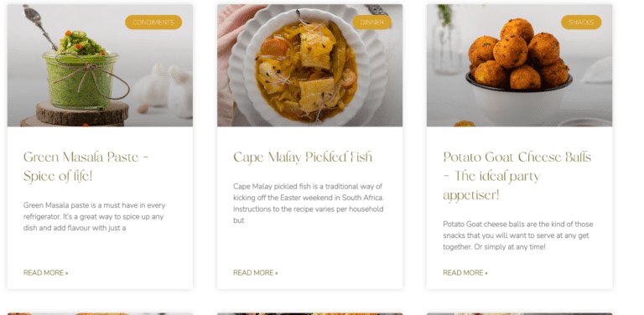Screen dimensions: 644x315
Task: Open the partially visible bottom-middle recipe card
Action: point(309,314)
